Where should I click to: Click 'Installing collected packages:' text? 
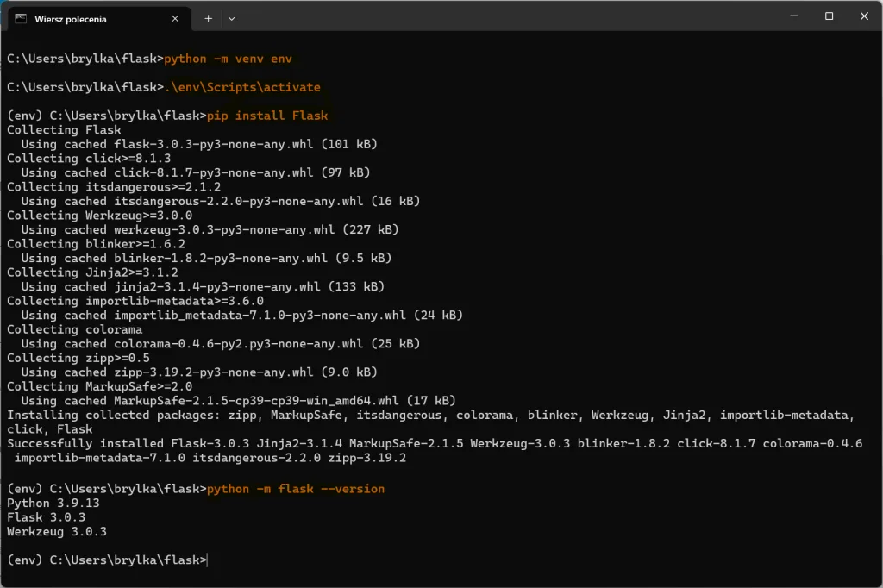point(114,415)
